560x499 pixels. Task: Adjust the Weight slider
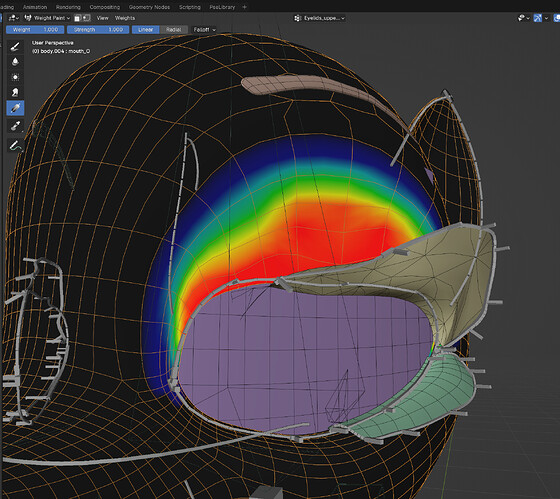tap(35, 30)
